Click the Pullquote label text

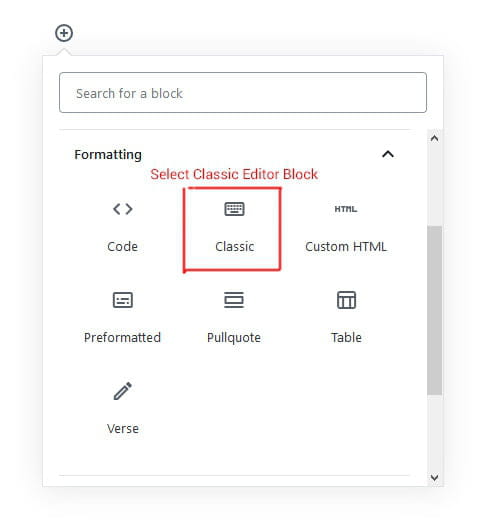pyautogui.click(x=234, y=338)
